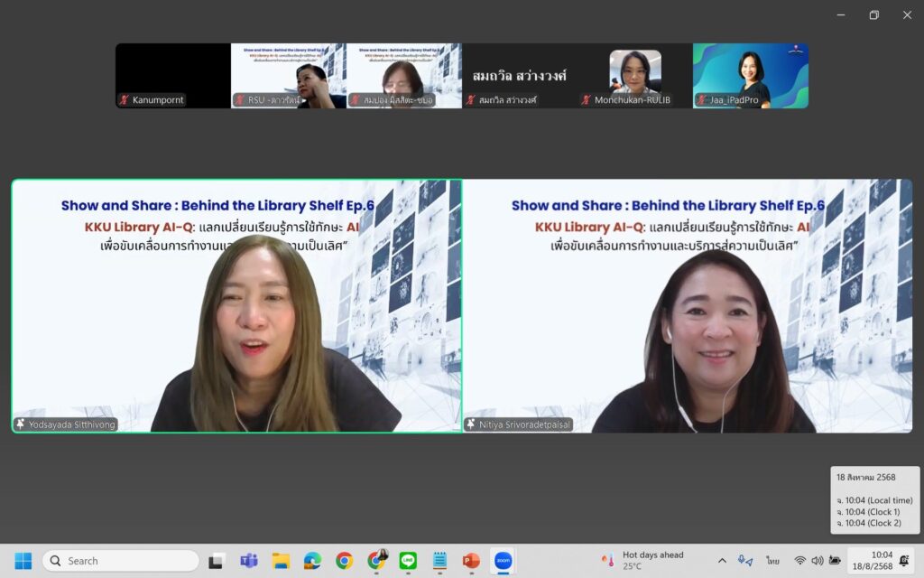Click the "Yodsayada Sitthivong" name label
The image size is (924, 578).
coord(72,424)
